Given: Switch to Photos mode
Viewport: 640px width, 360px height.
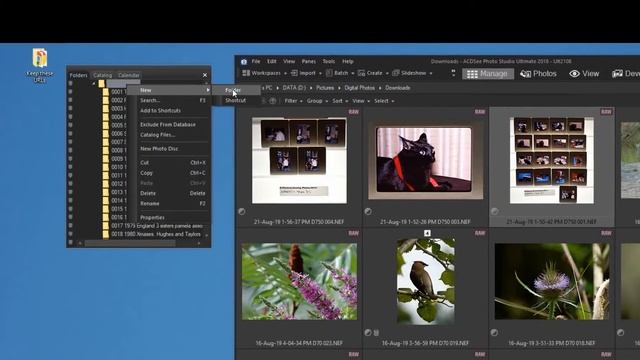Looking at the screenshot, I should (538, 73).
